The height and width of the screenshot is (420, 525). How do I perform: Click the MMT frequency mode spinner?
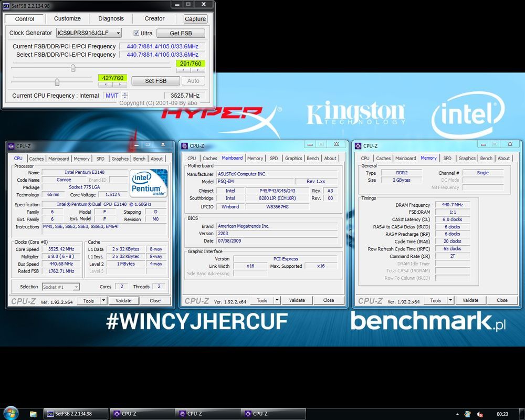click(x=125, y=96)
